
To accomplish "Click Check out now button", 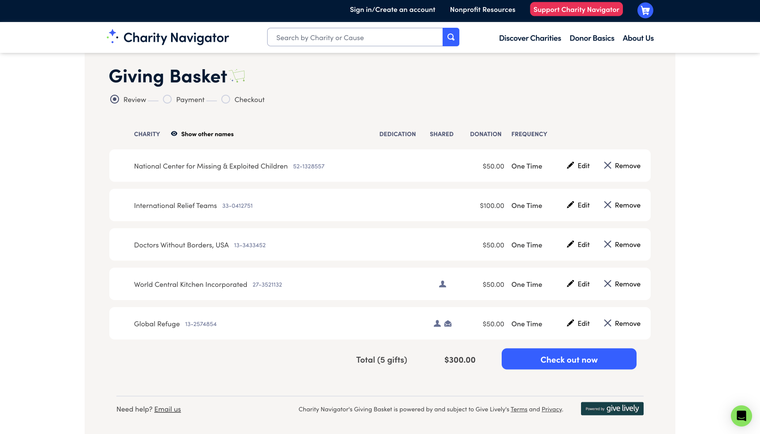I will (x=569, y=359).
